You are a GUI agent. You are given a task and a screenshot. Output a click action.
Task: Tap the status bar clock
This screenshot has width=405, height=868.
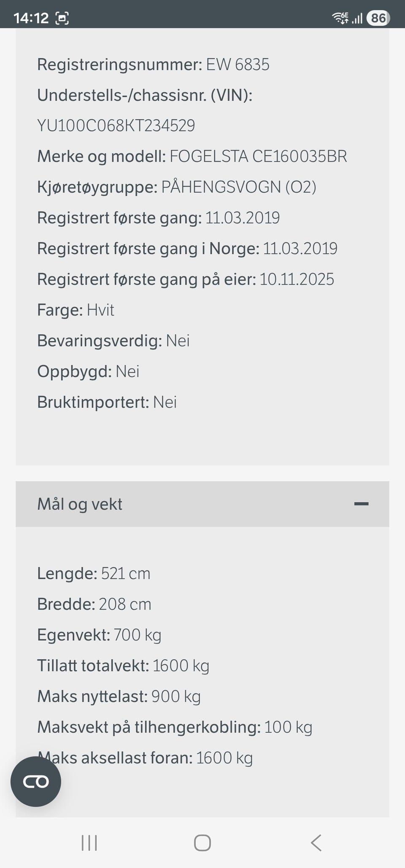click(x=31, y=18)
